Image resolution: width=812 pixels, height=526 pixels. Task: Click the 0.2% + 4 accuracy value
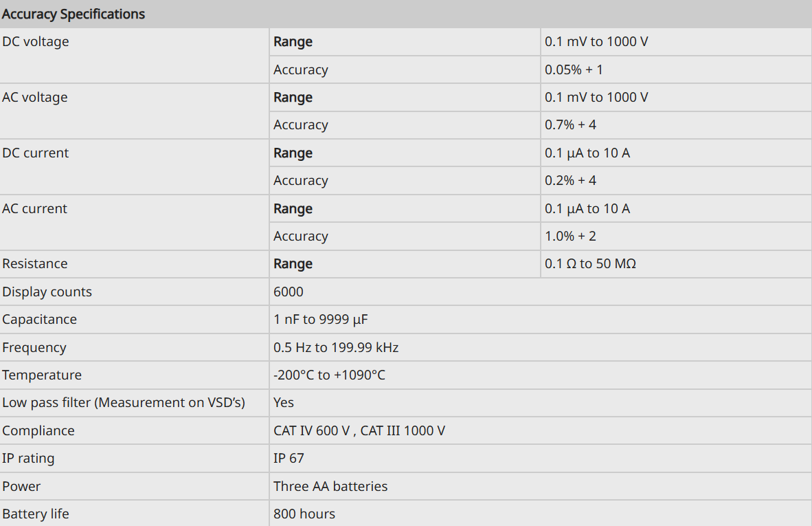570,180
